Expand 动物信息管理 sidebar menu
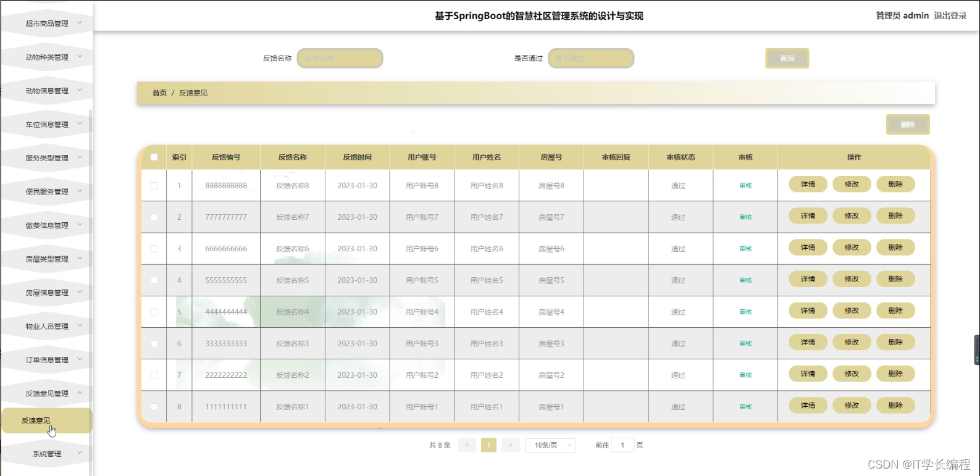 pos(47,91)
